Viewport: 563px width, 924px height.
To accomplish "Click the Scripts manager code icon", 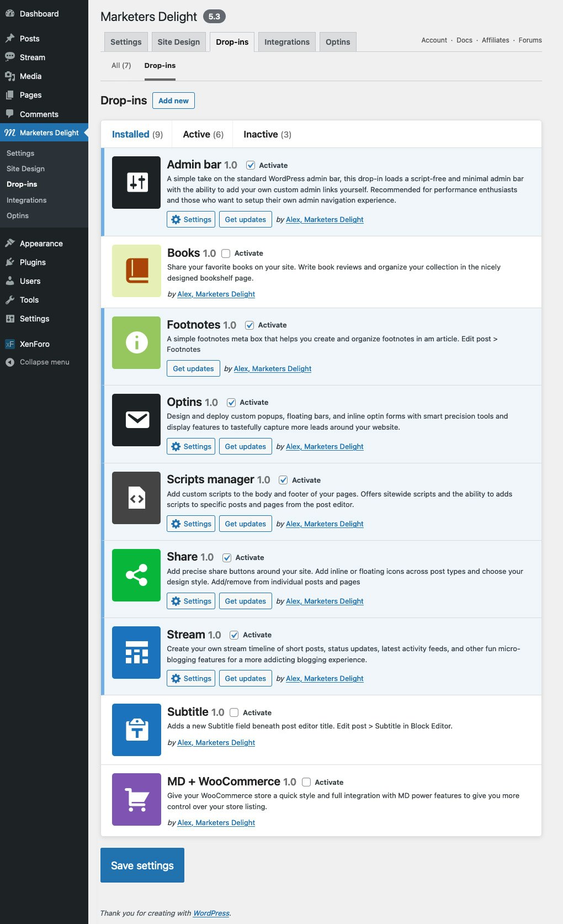I will (x=136, y=498).
